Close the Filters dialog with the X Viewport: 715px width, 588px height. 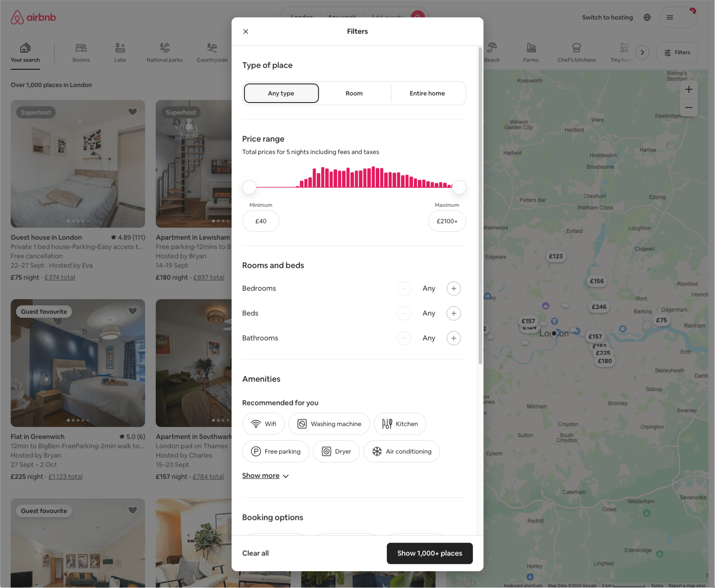(x=246, y=32)
